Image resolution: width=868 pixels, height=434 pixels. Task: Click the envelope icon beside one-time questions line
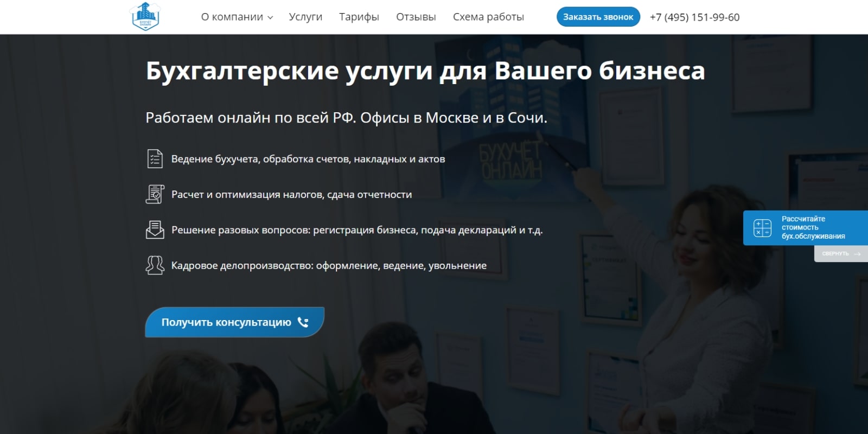[x=155, y=229]
